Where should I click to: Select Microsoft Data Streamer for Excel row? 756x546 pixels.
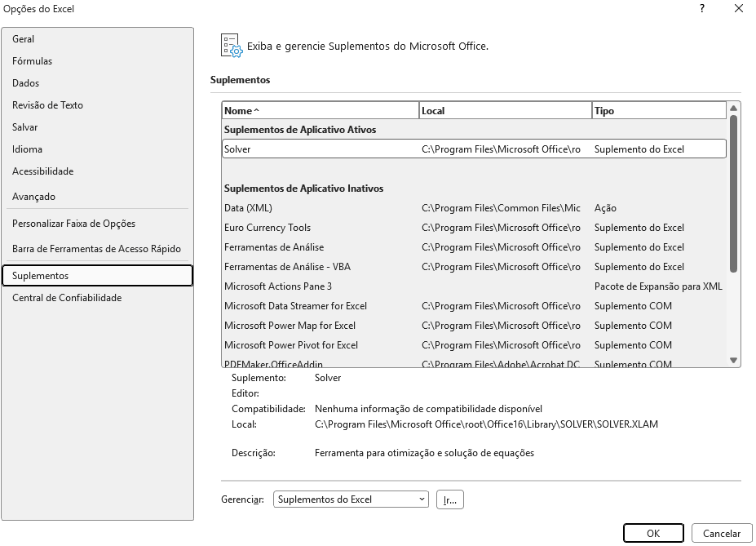pyautogui.click(x=475, y=306)
